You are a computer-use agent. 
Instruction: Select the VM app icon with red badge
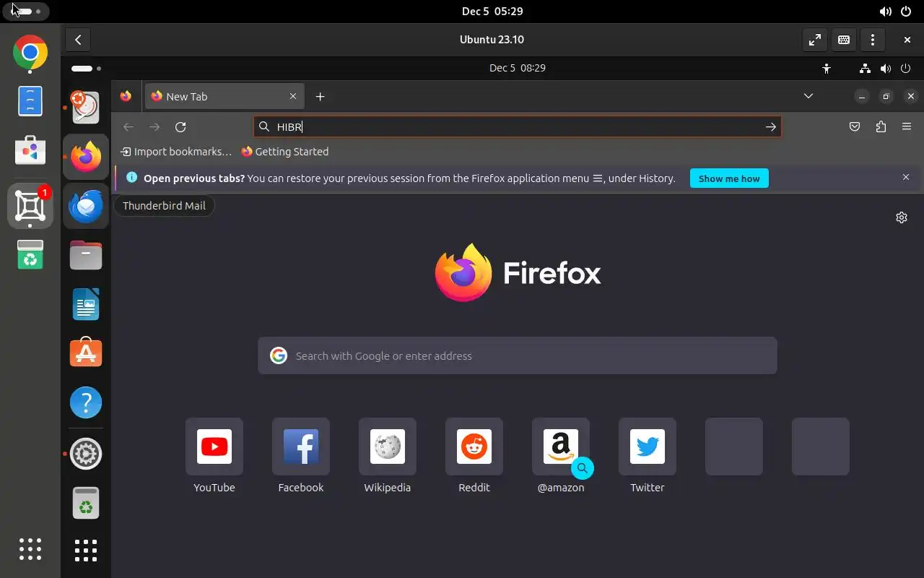(x=30, y=206)
